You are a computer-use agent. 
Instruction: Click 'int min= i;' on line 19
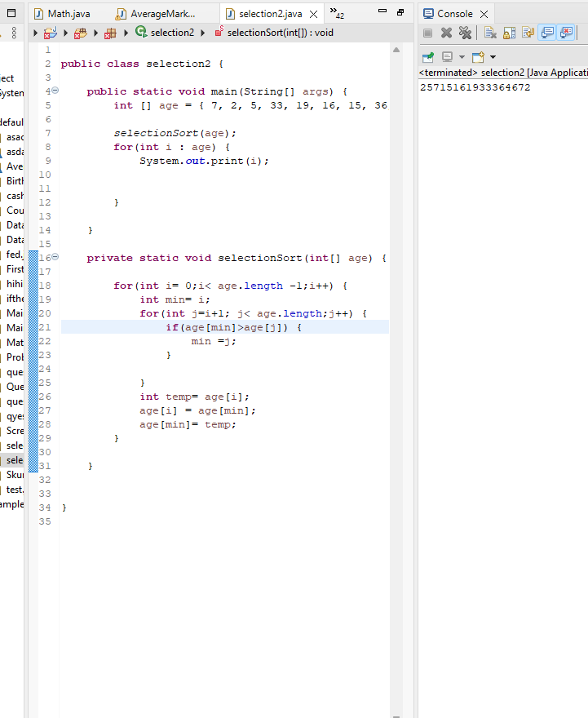(175, 300)
